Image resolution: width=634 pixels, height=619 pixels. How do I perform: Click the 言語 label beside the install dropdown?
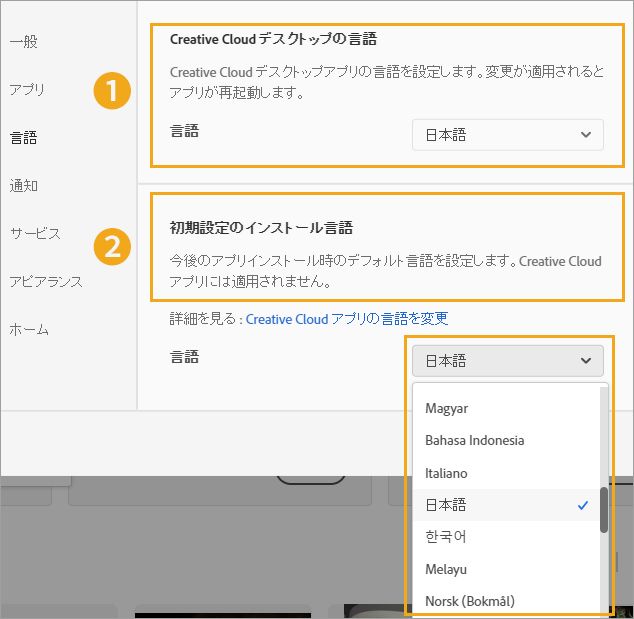[x=184, y=357]
